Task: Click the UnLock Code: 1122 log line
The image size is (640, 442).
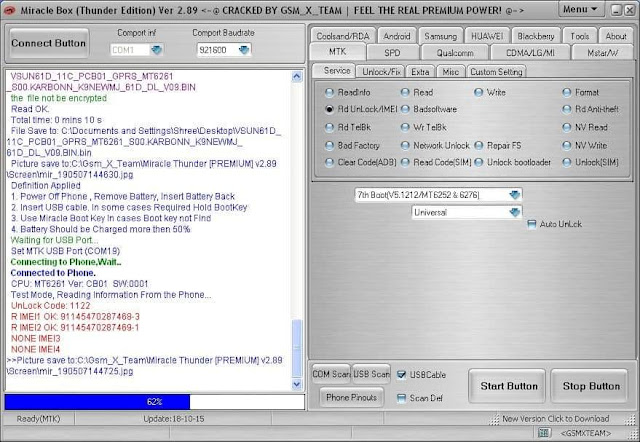Action: 51,306
